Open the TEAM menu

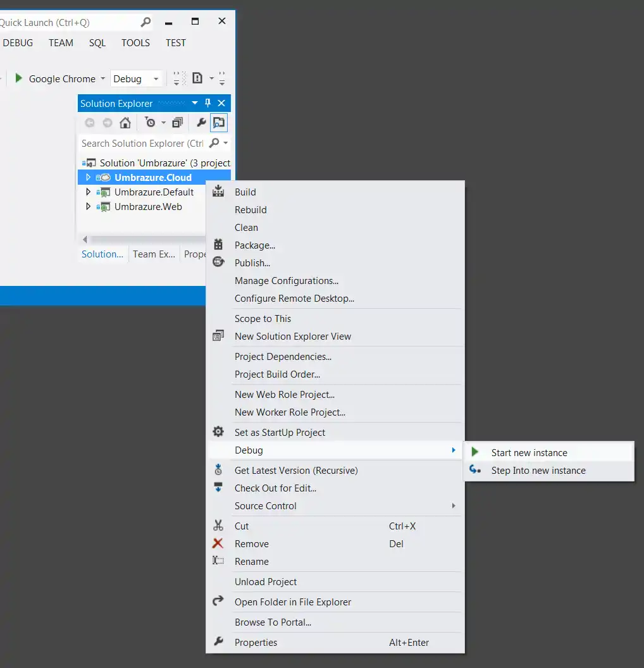61,43
